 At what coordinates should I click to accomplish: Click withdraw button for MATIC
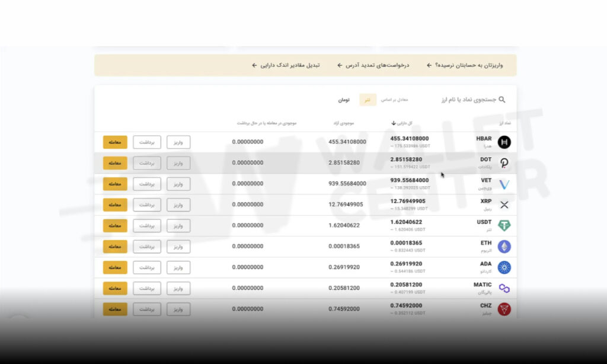pyautogui.click(x=147, y=289)
